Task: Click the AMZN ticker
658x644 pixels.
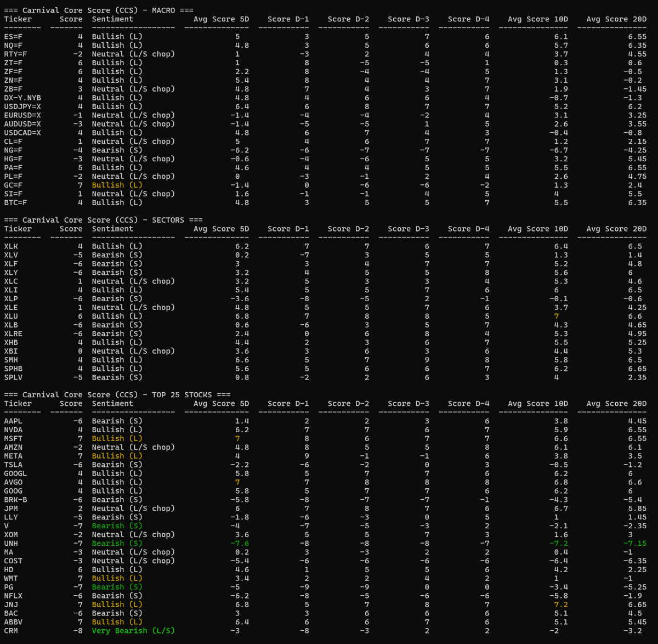Action: [13, 448]
